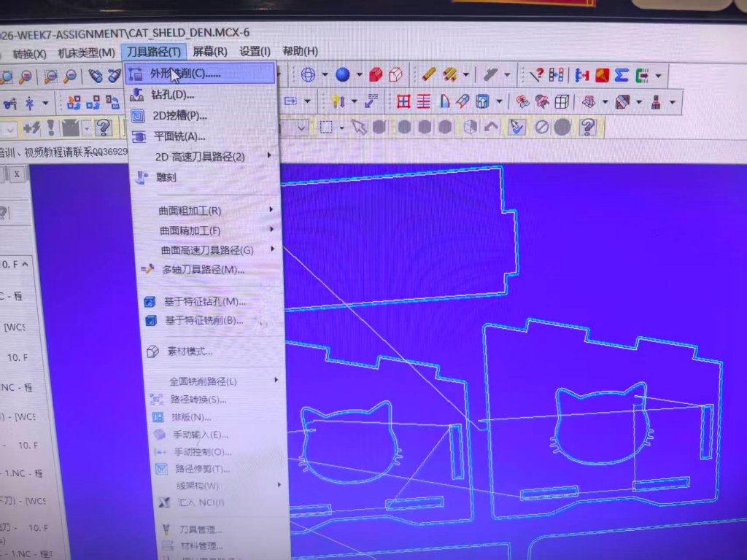Toggle the light bulb visibility icon
The height and width of the screenshot is (560, 747).
pyautogui.click(x=338, y=101)
